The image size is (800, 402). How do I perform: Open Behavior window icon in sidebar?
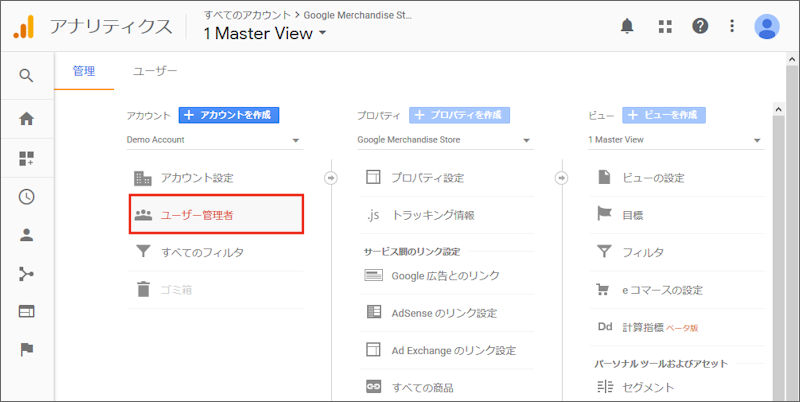[x=27, y=311]
